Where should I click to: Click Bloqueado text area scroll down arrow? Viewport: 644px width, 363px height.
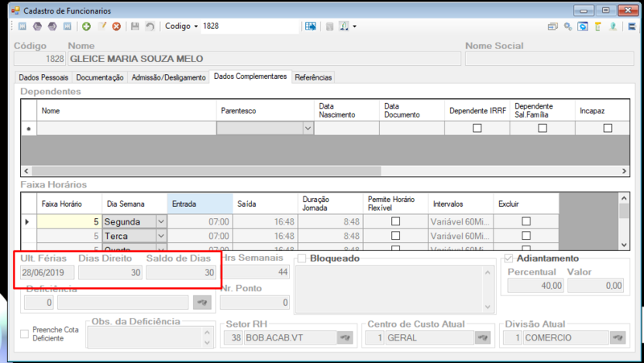click(x=488, y=307)
